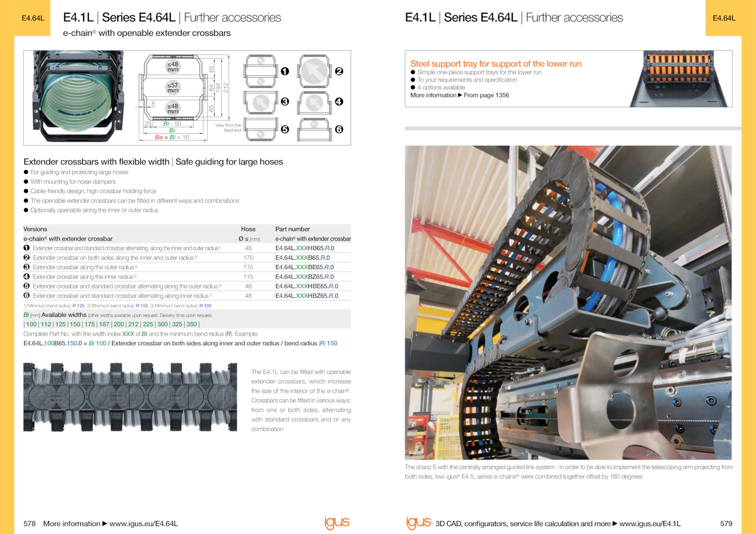This screenshot has height=534, width=756.
Task: Click example part number E4.64L.100B65.150.0
Action: tap(52, 343)
